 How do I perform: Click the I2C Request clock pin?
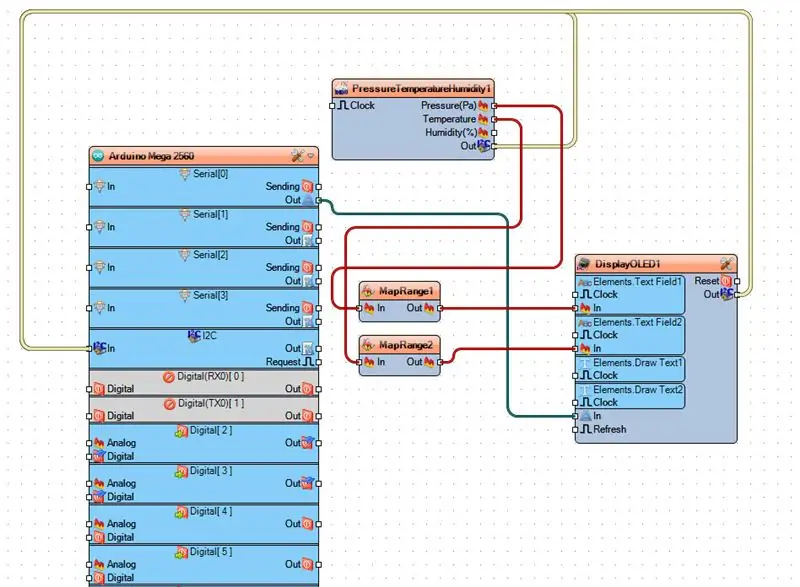(308, 362)
